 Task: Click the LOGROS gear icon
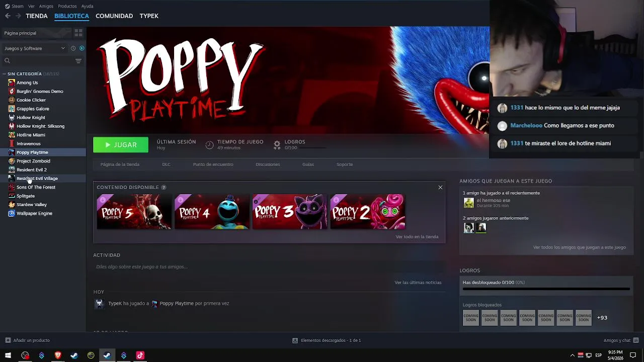click(277, 145)
